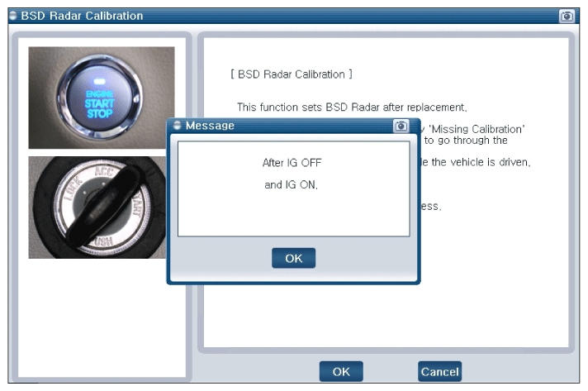Select the Engine Start Stop button photo
588x391 pixels.
pyautogui.click(x=102, y=98)
